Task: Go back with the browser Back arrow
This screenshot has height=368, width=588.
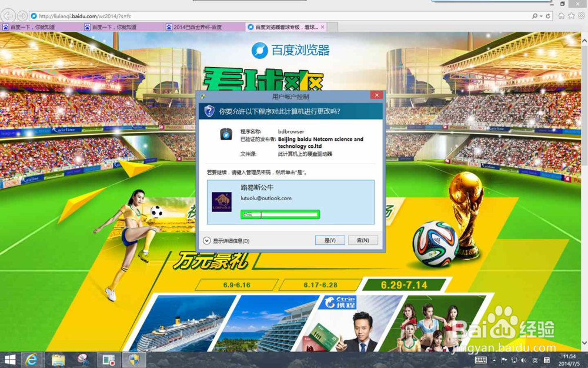Action: tap(8, 16)
